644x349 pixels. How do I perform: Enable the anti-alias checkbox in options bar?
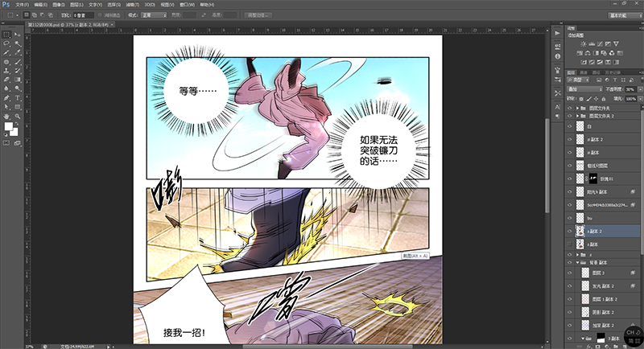tap(100, 15)
